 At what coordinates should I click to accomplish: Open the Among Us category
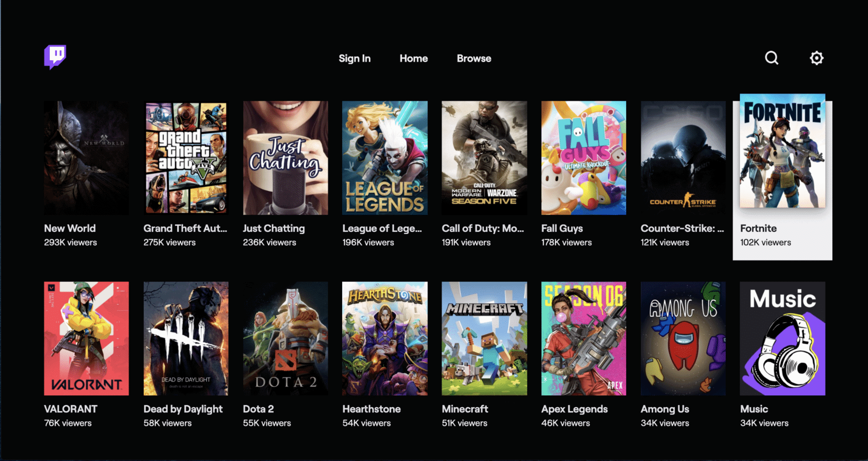point(683,339)
